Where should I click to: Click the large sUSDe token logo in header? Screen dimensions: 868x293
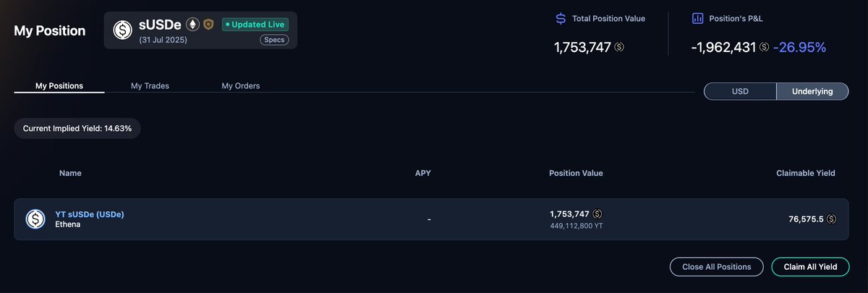point(122,30)
